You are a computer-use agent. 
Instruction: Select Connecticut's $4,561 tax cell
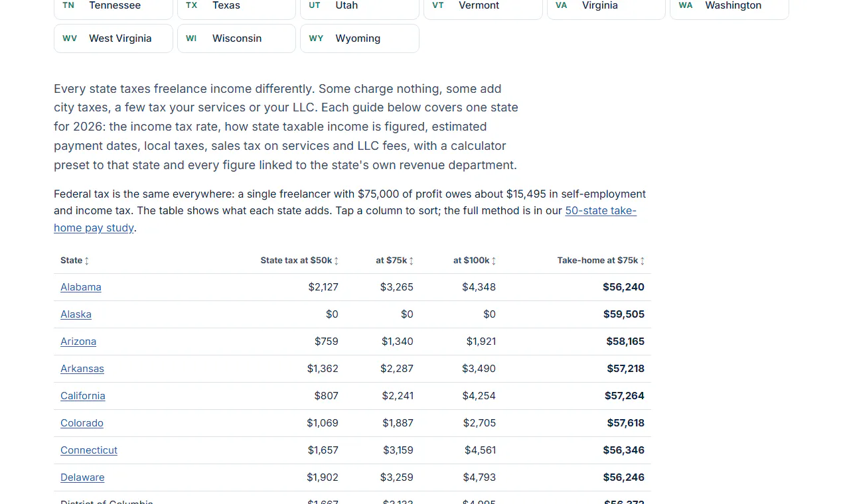click(481, 450)
